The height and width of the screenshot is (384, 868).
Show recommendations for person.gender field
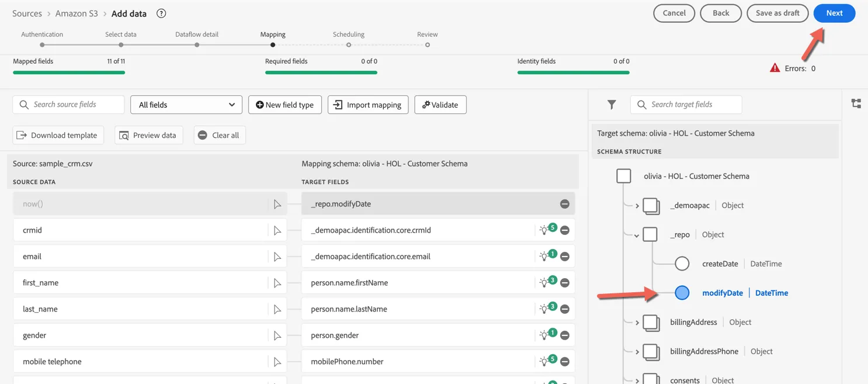point(547,334)
